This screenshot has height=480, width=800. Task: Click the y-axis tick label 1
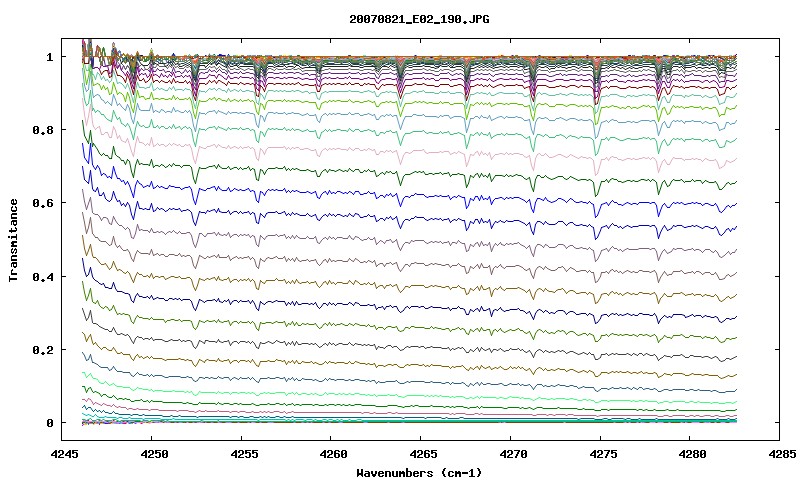(49, 57)
